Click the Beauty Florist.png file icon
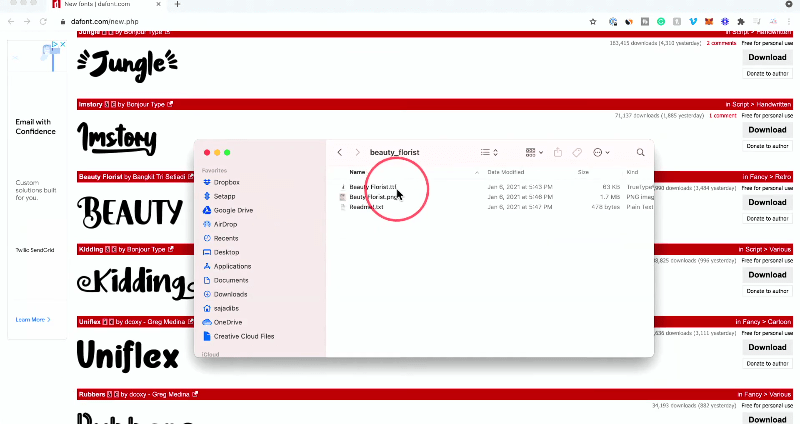This screenshot has height=424, width=800. click(x=343, y=197)
